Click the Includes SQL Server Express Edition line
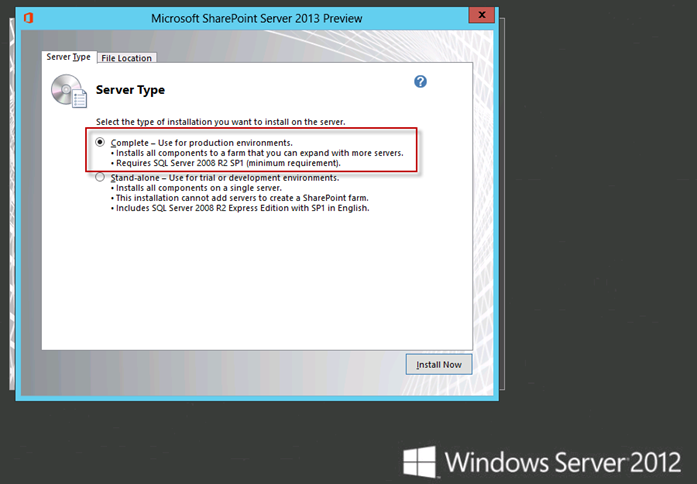The height and width of the screenshot is (484, 697). click(x=240, y=208)
